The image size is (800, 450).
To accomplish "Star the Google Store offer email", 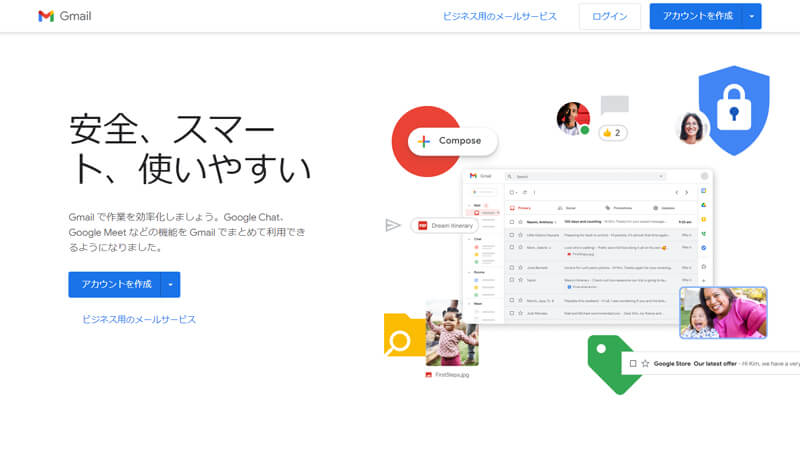I will [x=645, y=364].
